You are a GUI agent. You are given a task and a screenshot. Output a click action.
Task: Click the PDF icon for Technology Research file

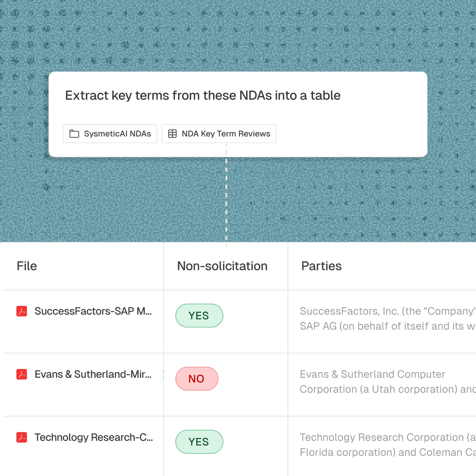click(x=22, y=437)
